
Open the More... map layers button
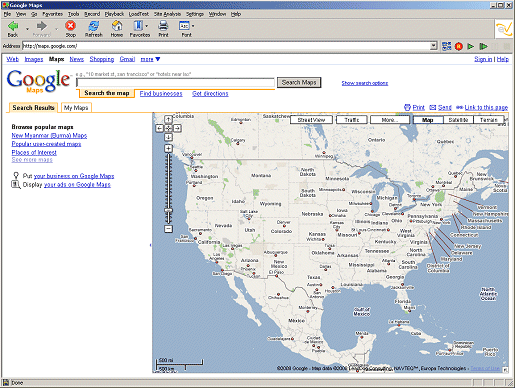coord(390,120)
